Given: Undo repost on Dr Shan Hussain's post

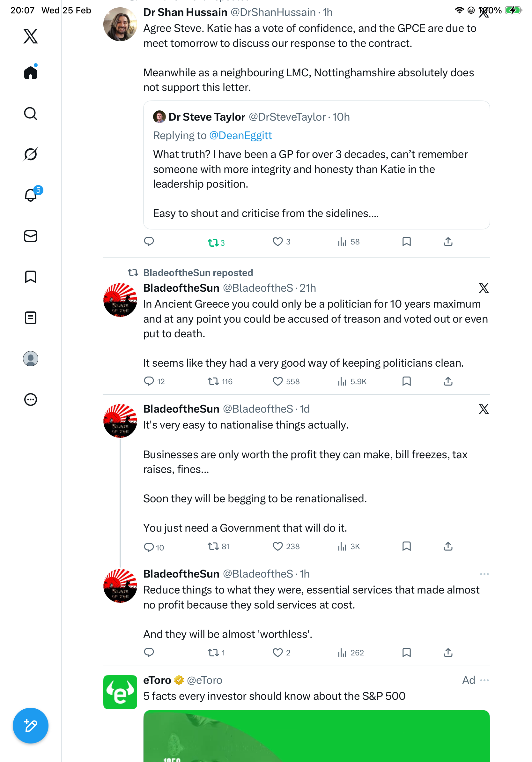Looking at the screenshot, I should pyautogui.click(x=213, y=243).
